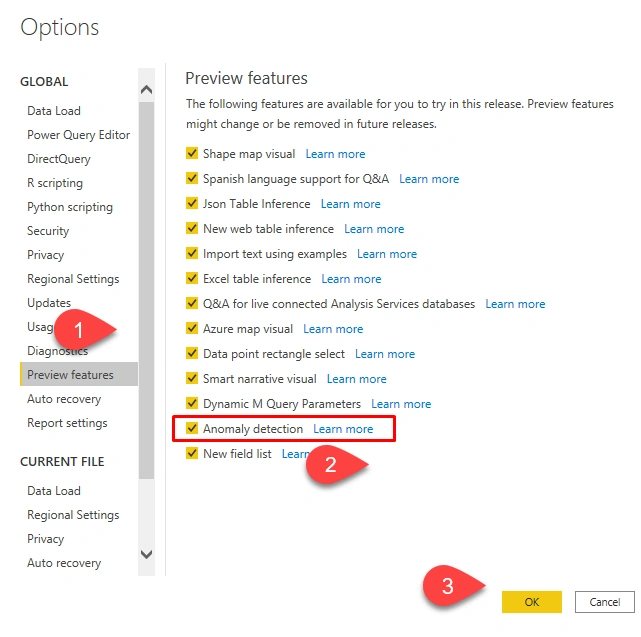641x637 pixels.
Task: Select Global Data Load in sidebar
Action: 54,111
